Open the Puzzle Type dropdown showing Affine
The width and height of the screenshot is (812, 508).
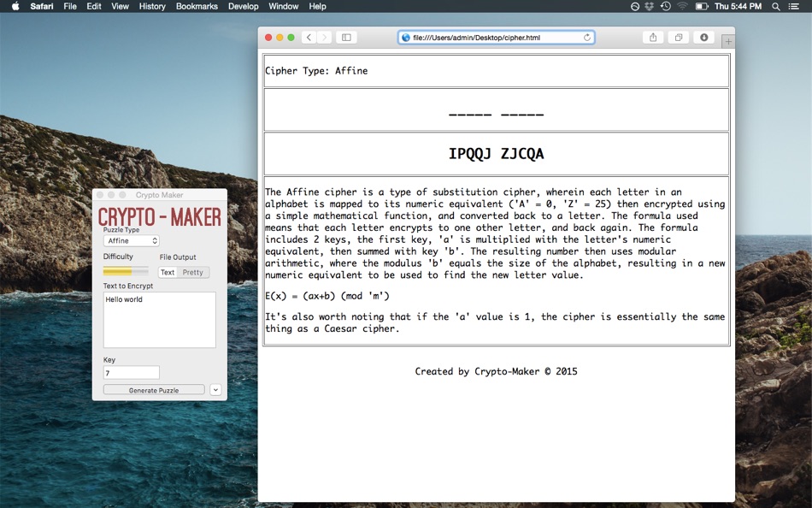(132, 240)
